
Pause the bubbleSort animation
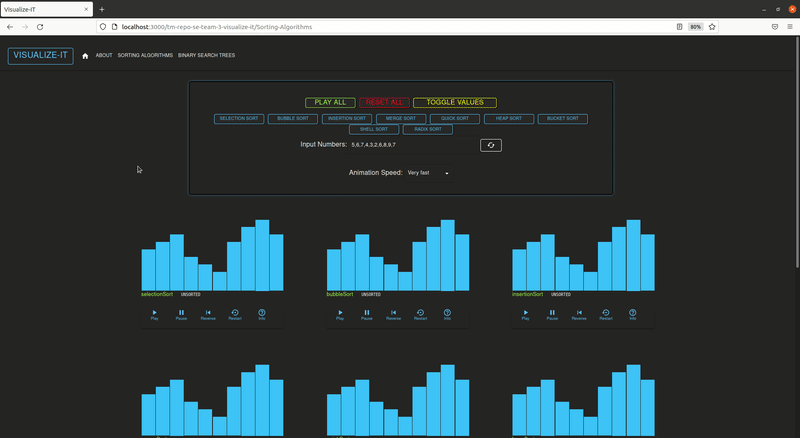pos(367,314)
